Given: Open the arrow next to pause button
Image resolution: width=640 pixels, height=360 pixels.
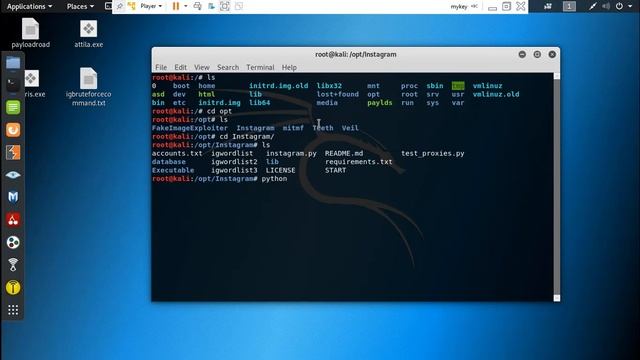Looking at the screenshot, I should point(186,6).
